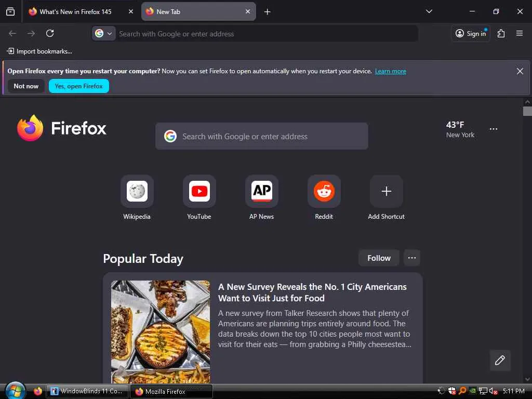Image resolution: width=532 pixels, height=399 pixels.
Task: Click Import bookmarks in bookmarks toolbar
Action: (39, 51)
